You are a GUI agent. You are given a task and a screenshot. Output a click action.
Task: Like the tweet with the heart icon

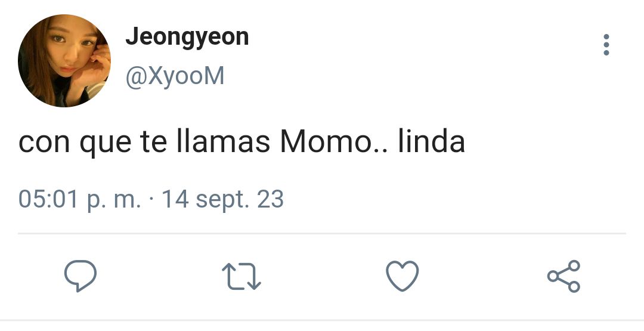(x=402, y=276)
